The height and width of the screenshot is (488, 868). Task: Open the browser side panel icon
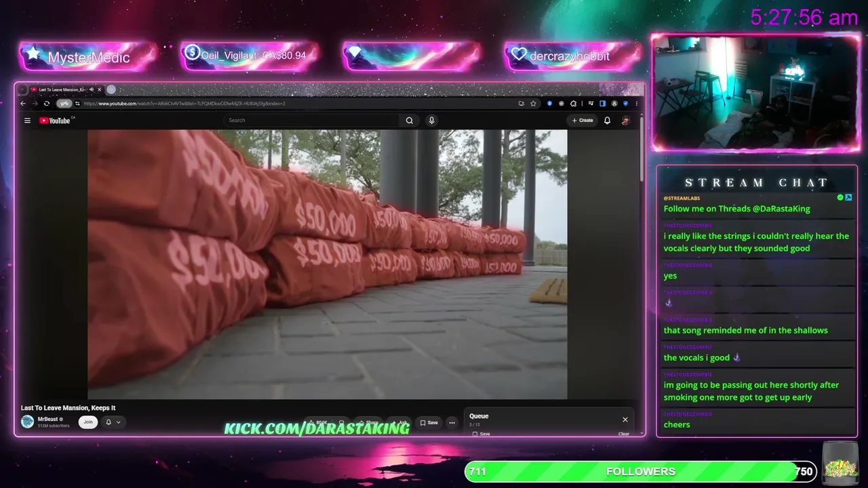pos(602,104)
